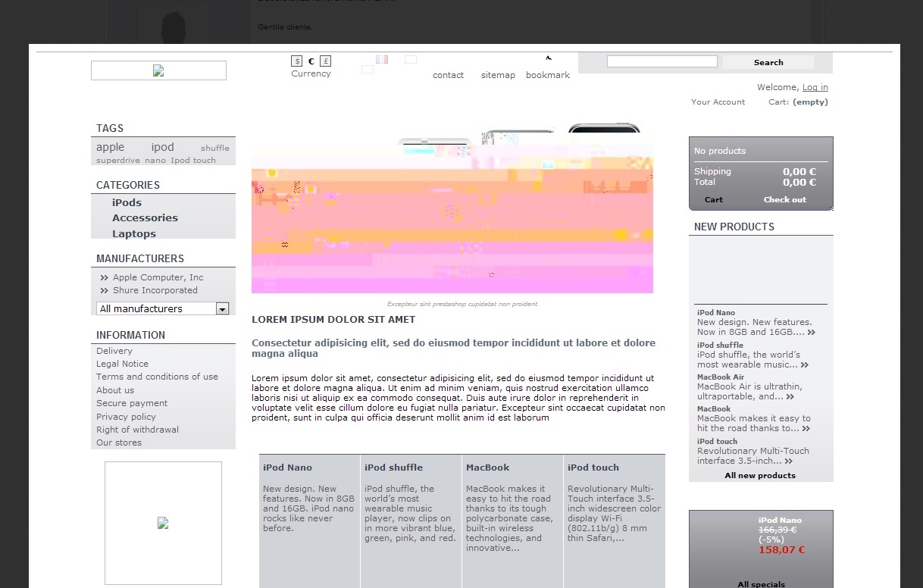Click the bookmark link
The height and width of the screenshot is (588, 923).
click(x=548, y=75)
